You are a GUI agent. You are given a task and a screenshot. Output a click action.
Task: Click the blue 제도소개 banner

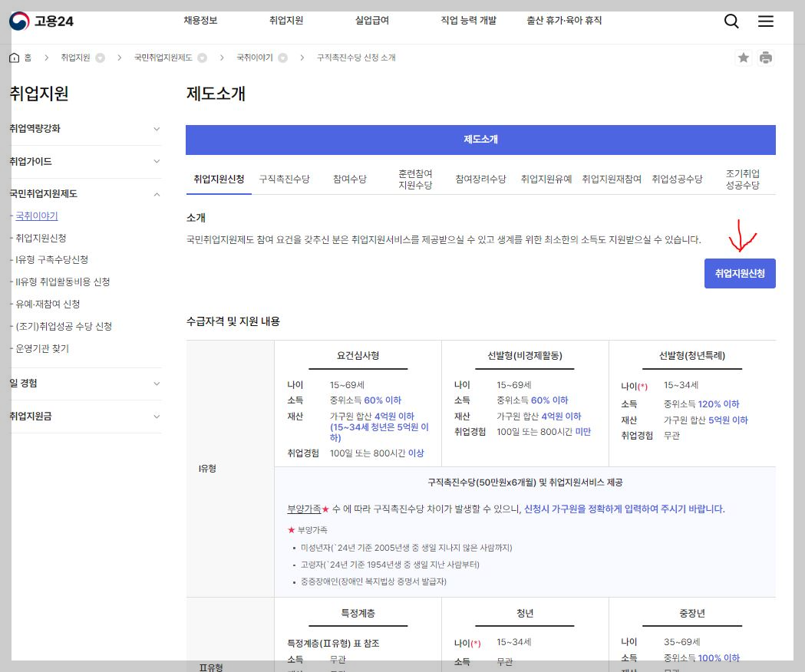[x=480, y=140]
